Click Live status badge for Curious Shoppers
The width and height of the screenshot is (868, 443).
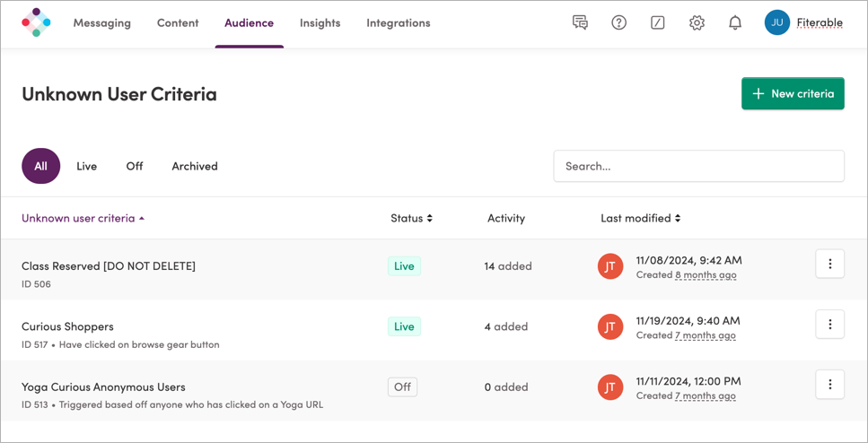click(x=404, y=326)
